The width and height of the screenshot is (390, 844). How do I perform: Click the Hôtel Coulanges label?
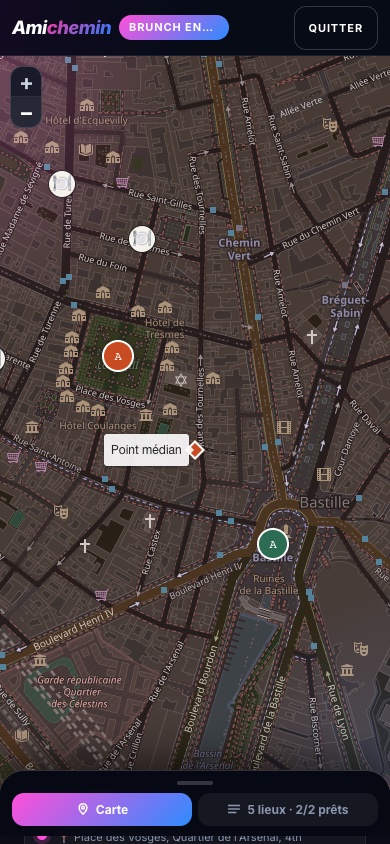tap(98, 426)
